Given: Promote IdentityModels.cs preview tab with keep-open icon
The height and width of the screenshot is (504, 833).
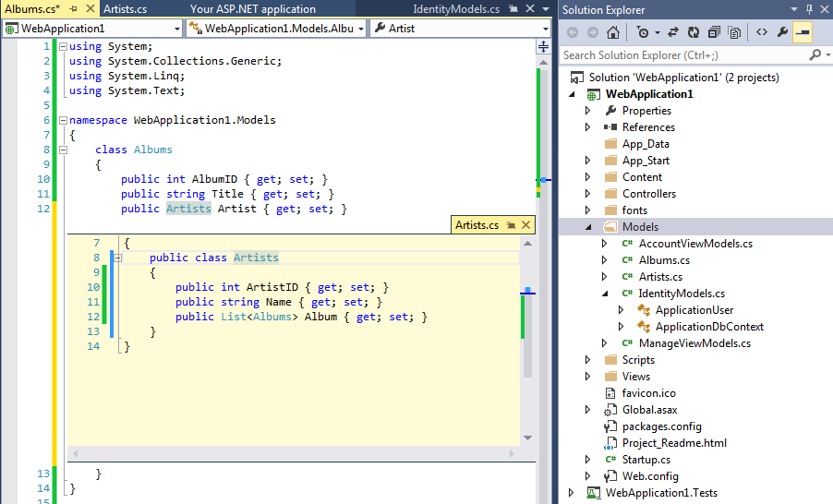Looking at the screenshot, I should click(x=513, y=9).
